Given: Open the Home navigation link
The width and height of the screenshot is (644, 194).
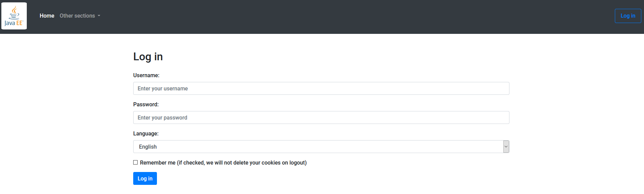Looking at the screenshot, I should 47,16.
